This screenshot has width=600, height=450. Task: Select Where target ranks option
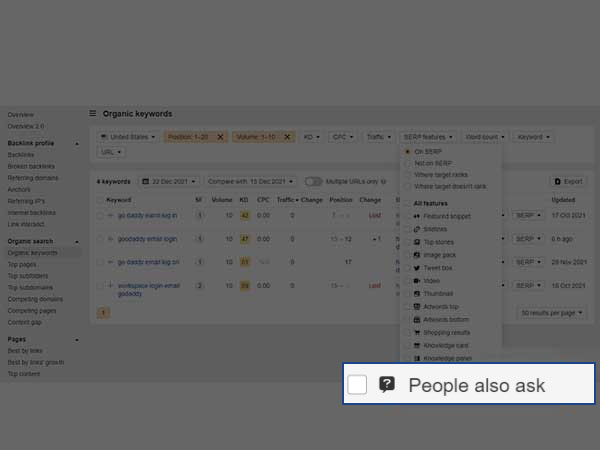pos(408,175)
